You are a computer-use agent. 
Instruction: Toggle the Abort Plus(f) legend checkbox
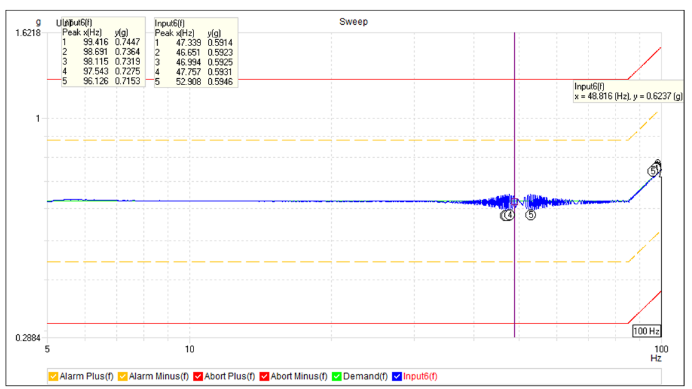[198, 376]
